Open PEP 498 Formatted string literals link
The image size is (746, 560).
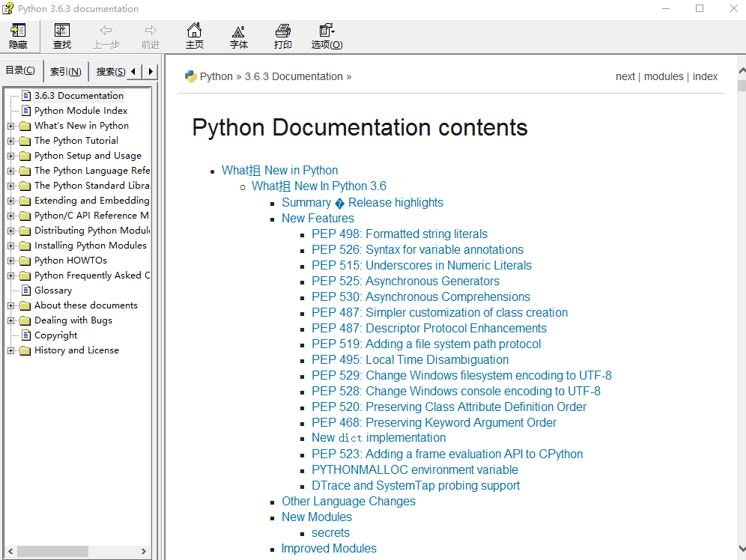coord(399,234)
